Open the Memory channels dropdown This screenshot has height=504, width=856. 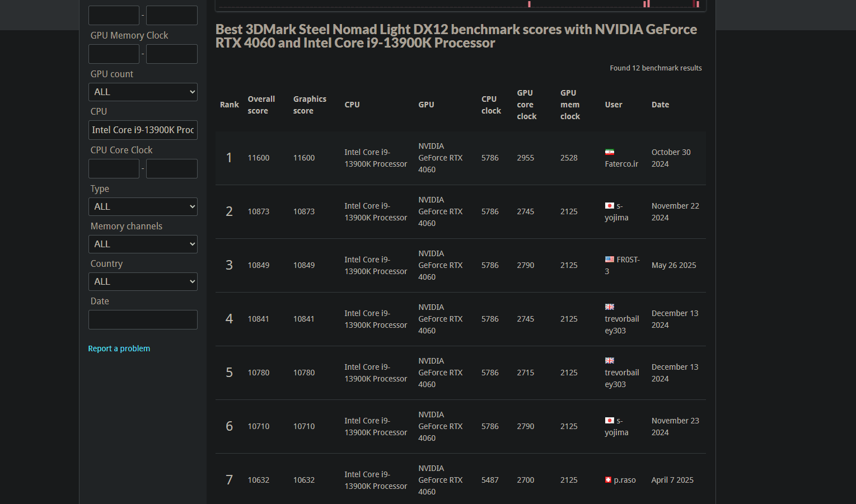tap(143, 244)
